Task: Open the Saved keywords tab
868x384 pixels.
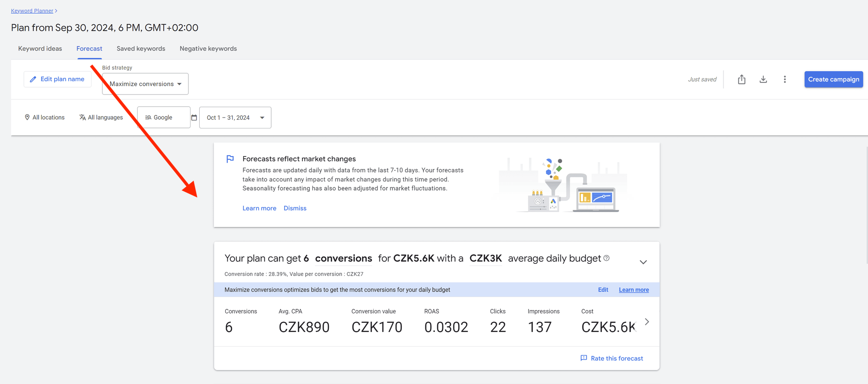Action: coord(141,49)
